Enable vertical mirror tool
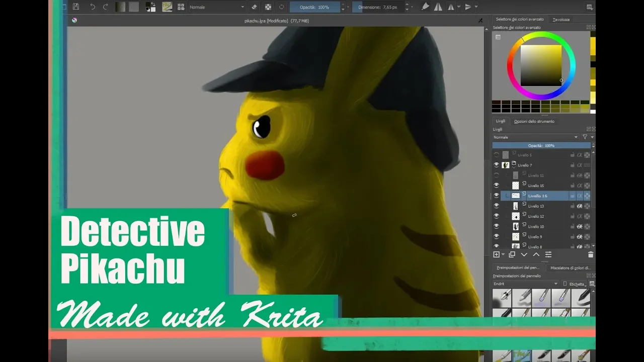The width and height of the screenshot is (644, 362). pos(451,7)
